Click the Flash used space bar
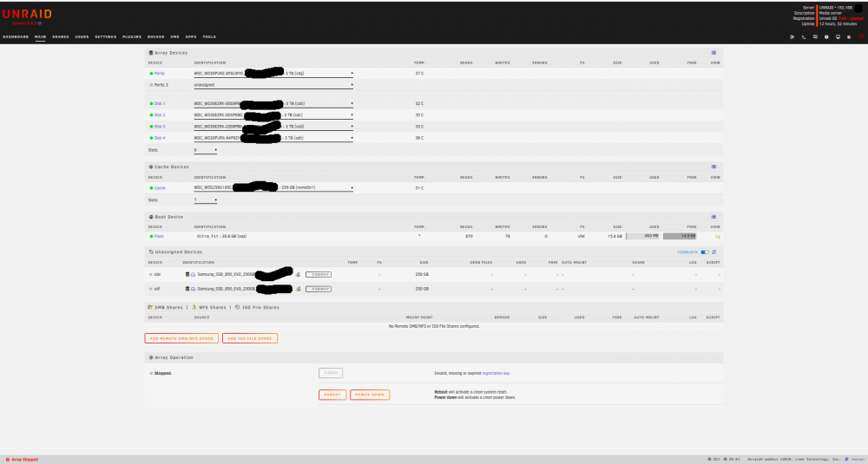 click(642, 236)
